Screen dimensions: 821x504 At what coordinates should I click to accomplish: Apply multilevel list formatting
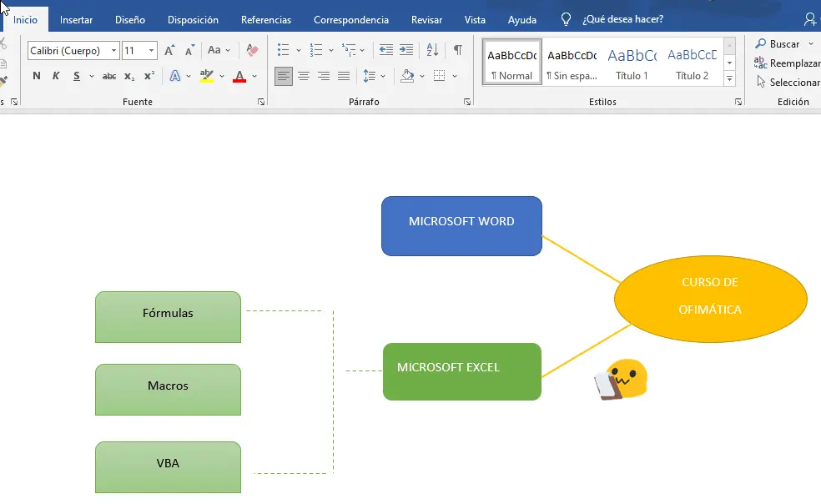point(349,50)
